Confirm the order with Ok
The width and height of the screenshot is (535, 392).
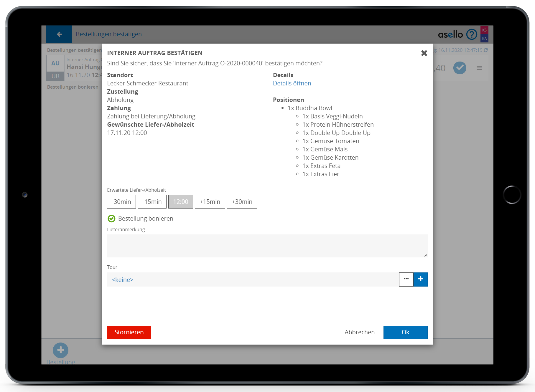pyautogui.click(x=405, y=332)
